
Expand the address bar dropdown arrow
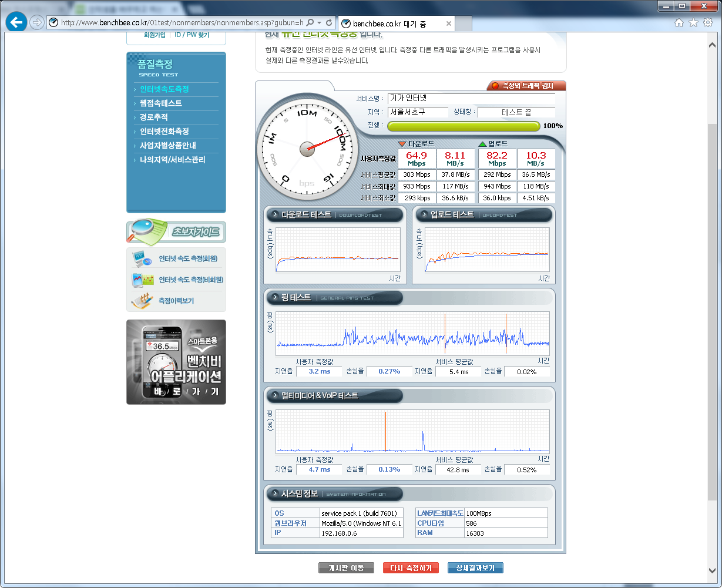point(319,23)
